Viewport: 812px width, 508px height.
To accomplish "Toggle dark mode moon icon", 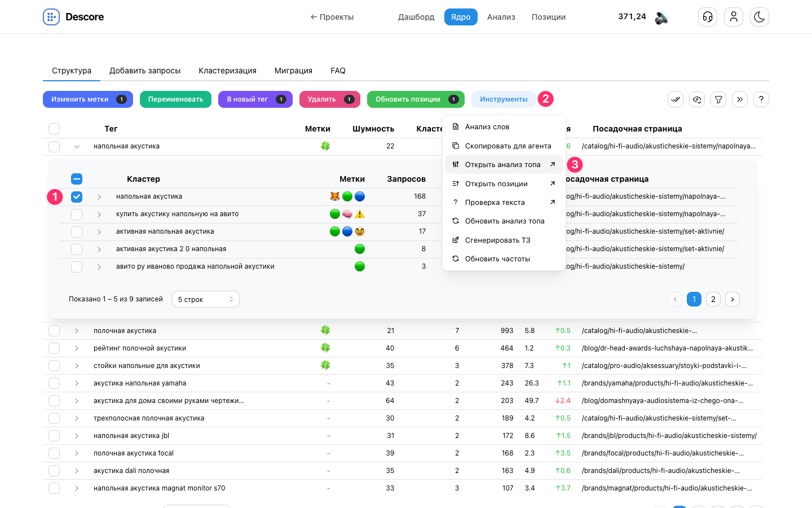I will coord(760,17).
